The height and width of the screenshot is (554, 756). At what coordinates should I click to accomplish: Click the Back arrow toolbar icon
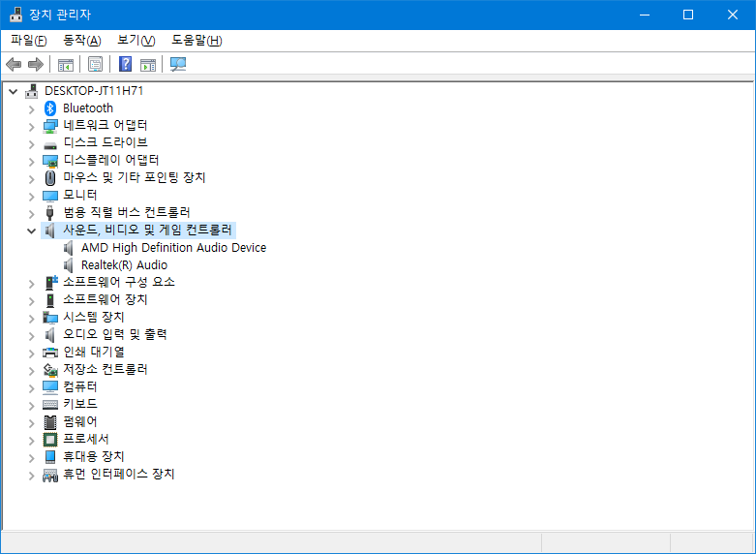(14, 64)
